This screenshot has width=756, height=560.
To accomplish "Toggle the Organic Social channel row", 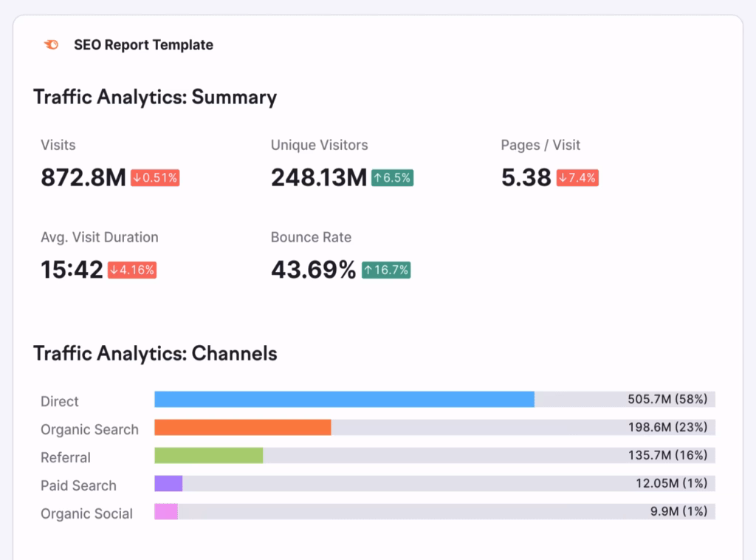I will (x=86, y=513).
